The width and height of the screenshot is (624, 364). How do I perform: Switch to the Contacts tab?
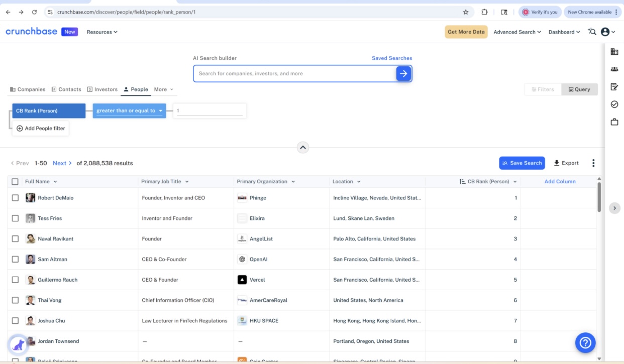[66, 89]
